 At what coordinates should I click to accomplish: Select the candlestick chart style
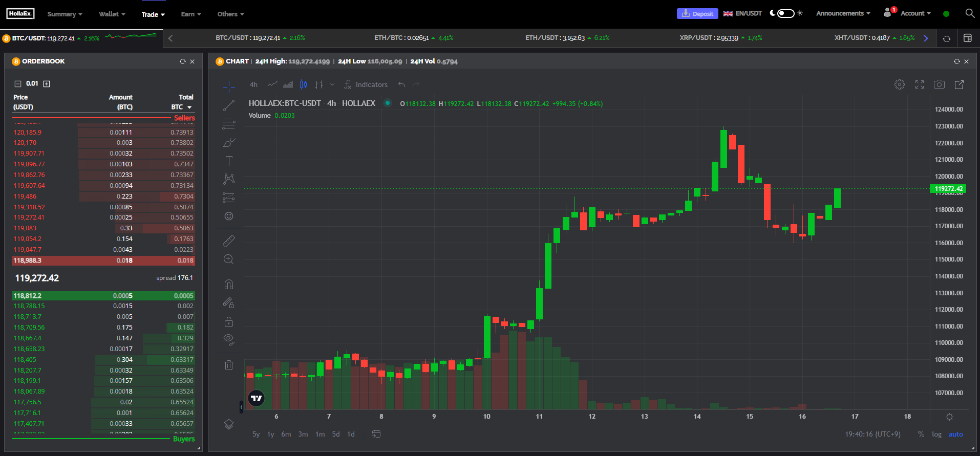[303, 84]
